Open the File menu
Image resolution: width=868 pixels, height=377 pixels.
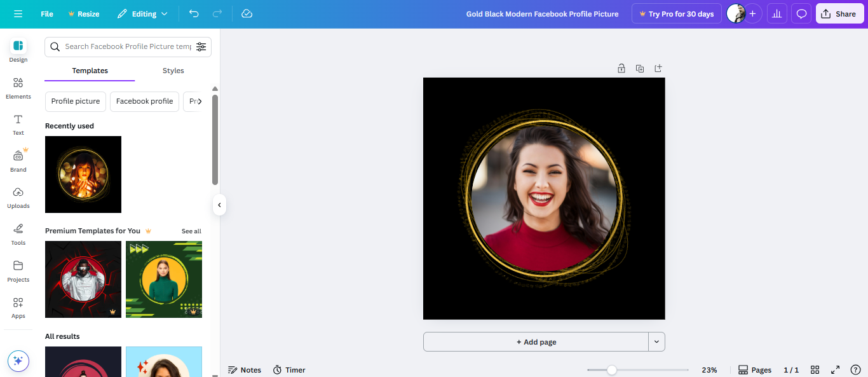pos(46,13)
